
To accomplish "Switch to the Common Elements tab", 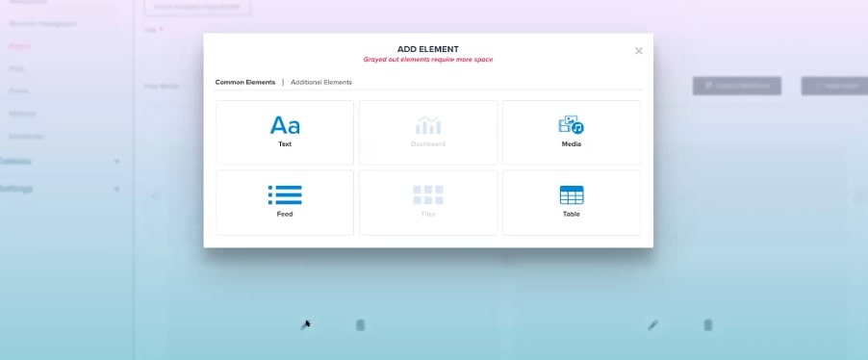I will click(x=245, y=82).
